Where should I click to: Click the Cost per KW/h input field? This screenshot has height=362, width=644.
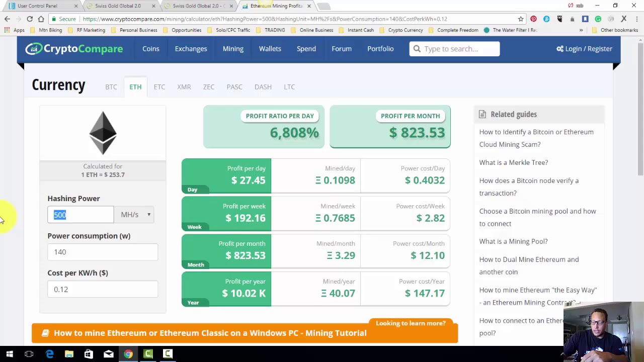(103, 289)
